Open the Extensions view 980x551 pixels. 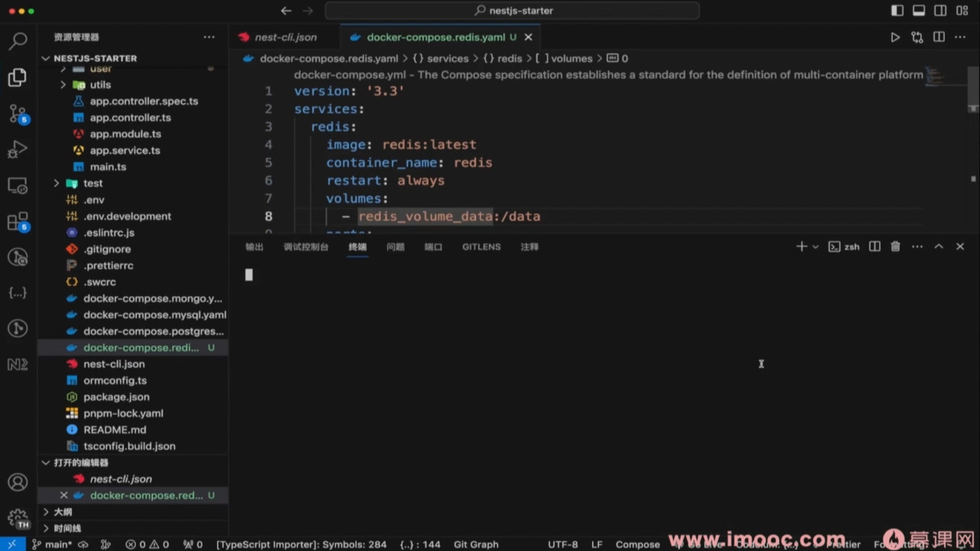point(17,223)
